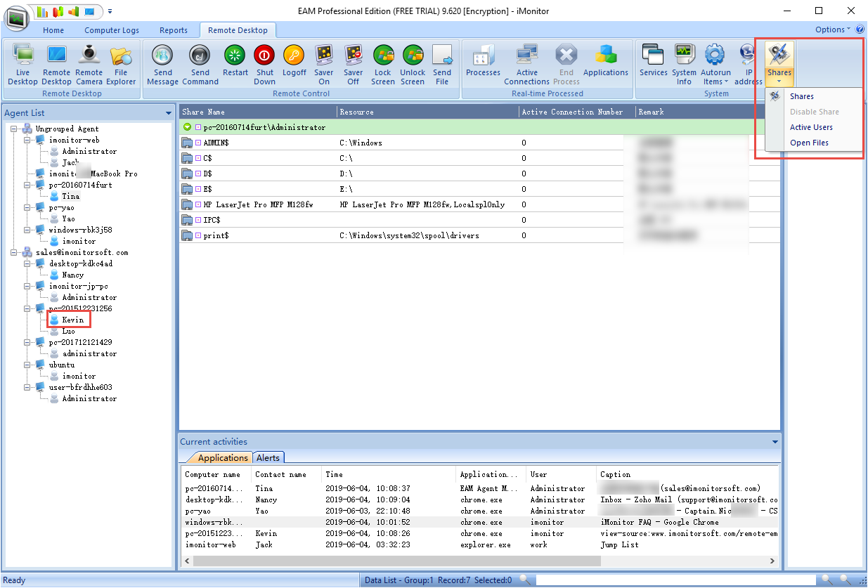The height and width of the screenshot is (588, 868).
Task: Restart the remote computer
Action: pyautogui.click(x=235, y=60)
